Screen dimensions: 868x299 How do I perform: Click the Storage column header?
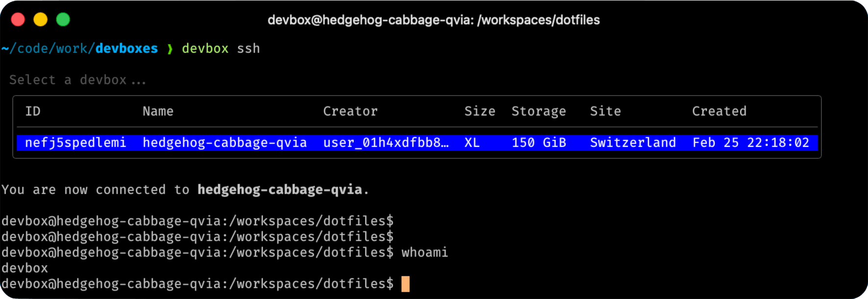click(538, 111)
